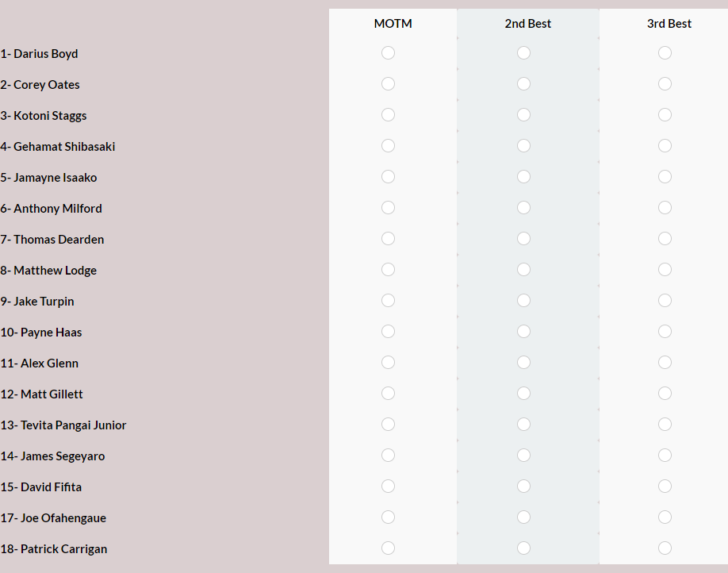Screen dimensions: 728x573
Task: Select 2nd Best for Matthew Lodge
Action: tap(523, 270)
